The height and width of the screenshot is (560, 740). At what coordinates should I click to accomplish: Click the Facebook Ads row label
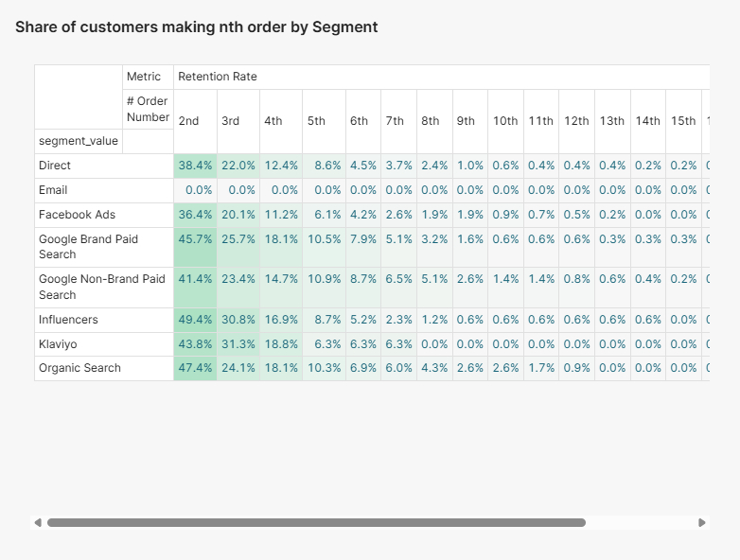coord(77,215)
